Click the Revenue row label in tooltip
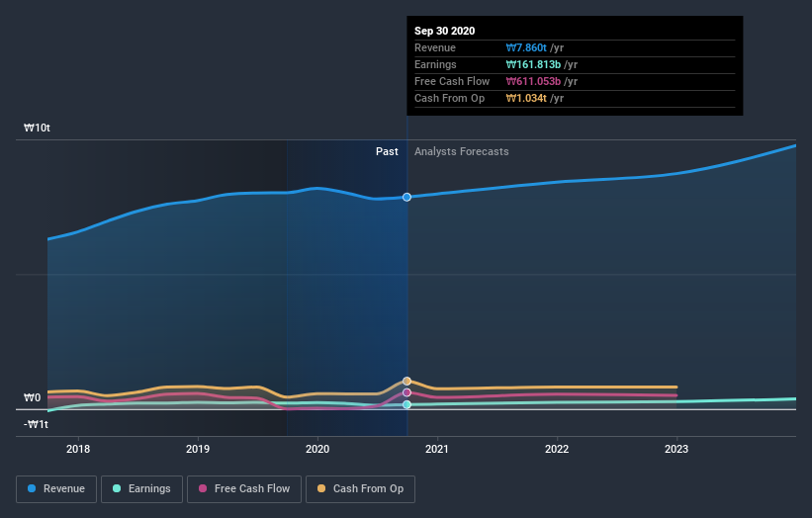This screenshot has width=812, height=518. [435, 47]
